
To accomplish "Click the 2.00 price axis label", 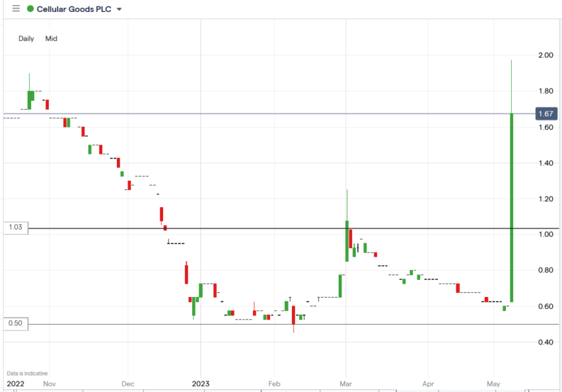I will point(546,55).
